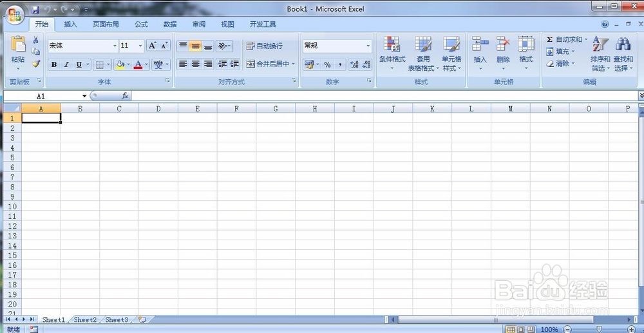Screen dimensions: 644x333
Task: Open the 常规 number format dropdown
Action: pos(368,46)
